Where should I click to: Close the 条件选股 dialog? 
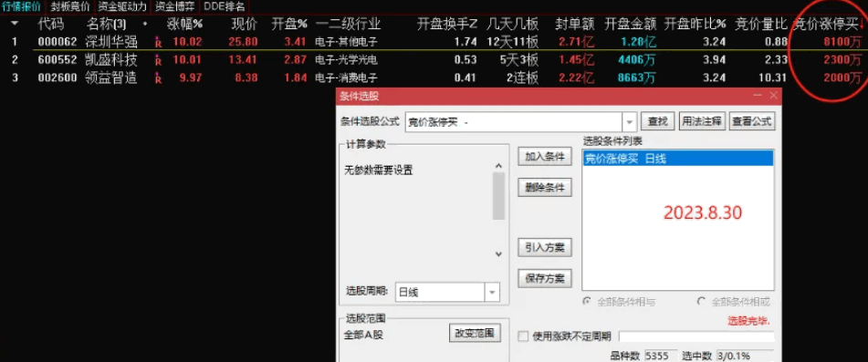773,96
